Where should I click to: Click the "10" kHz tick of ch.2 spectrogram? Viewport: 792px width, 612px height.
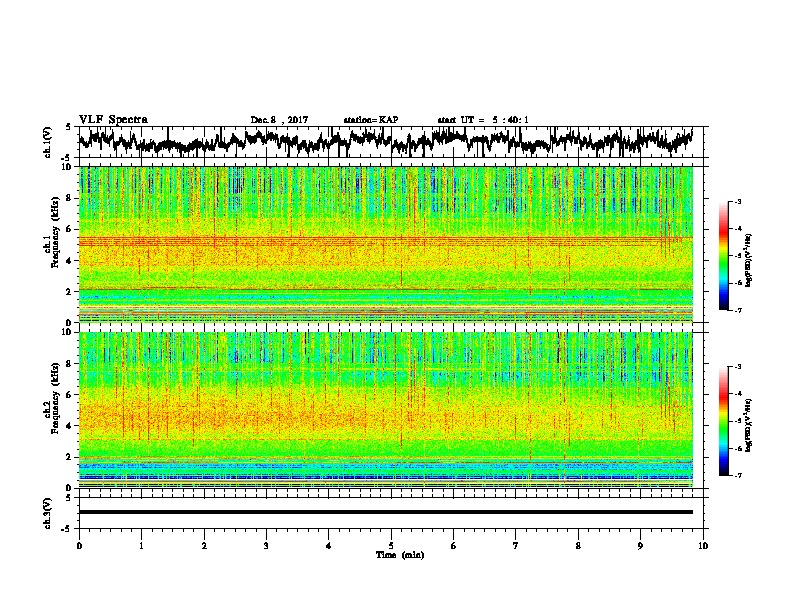[69, 332]
